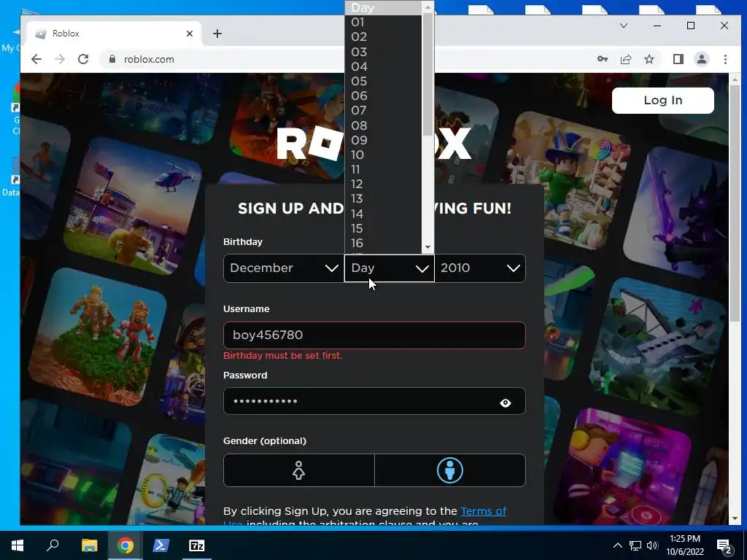Open the Chrome side panel
This screenshot has height=560, width=747.
pos(678,59)
